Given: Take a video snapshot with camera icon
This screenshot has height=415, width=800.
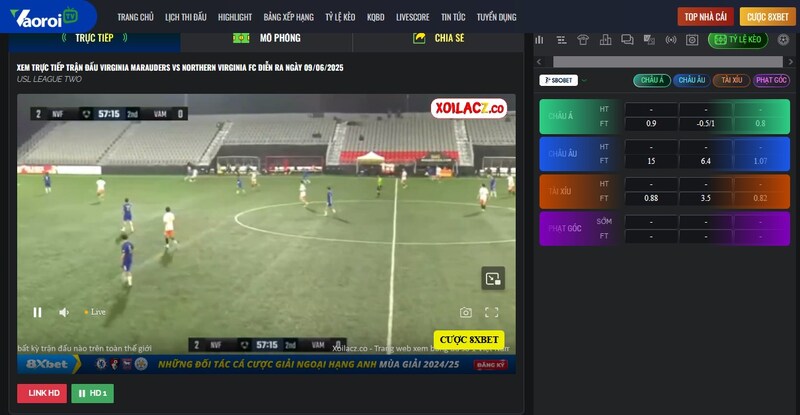Looking at the screenshot, I should coord(465,312).
